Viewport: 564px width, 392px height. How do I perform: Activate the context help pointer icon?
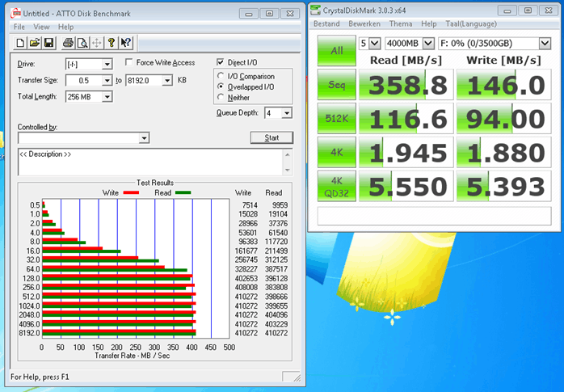click(126, 43)
